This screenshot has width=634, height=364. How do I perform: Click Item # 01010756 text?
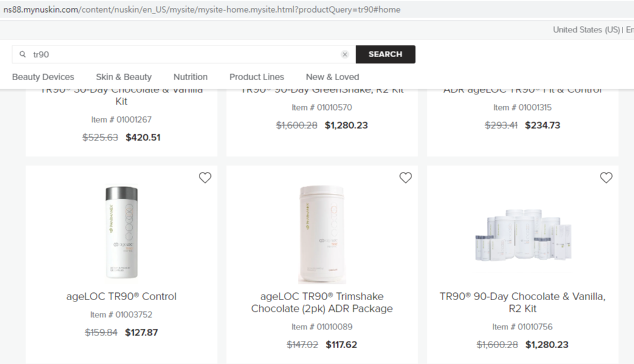(x=522, y=326)
